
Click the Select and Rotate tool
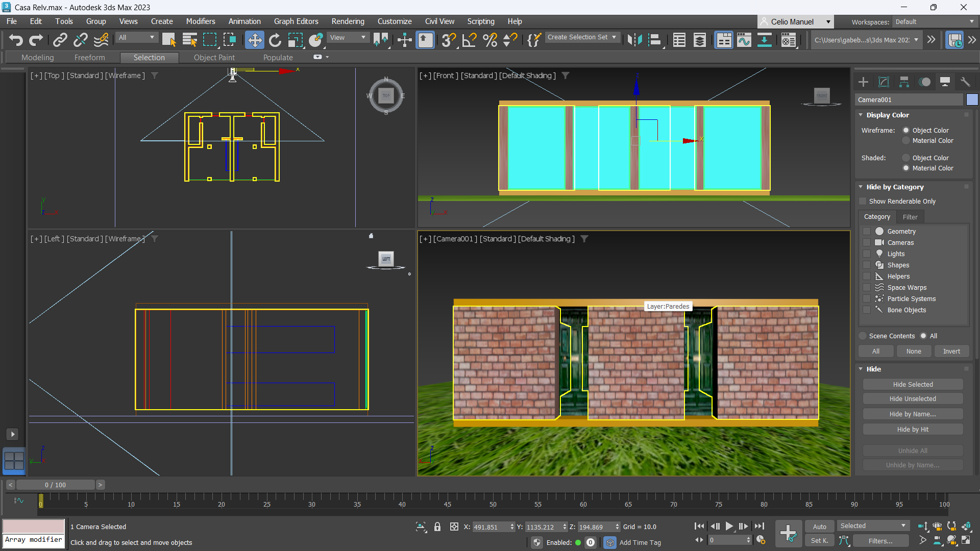pyautogui.click(x=275, y=40)
